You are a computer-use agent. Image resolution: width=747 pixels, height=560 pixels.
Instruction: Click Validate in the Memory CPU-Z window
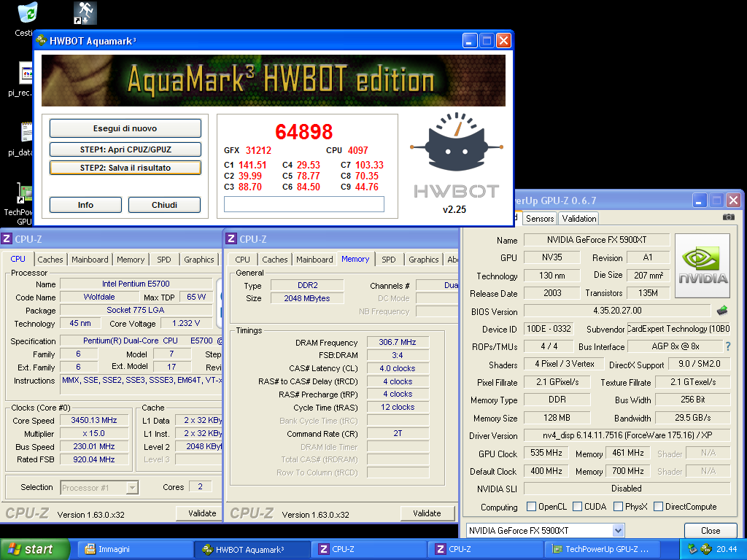[x=427, y=513]
